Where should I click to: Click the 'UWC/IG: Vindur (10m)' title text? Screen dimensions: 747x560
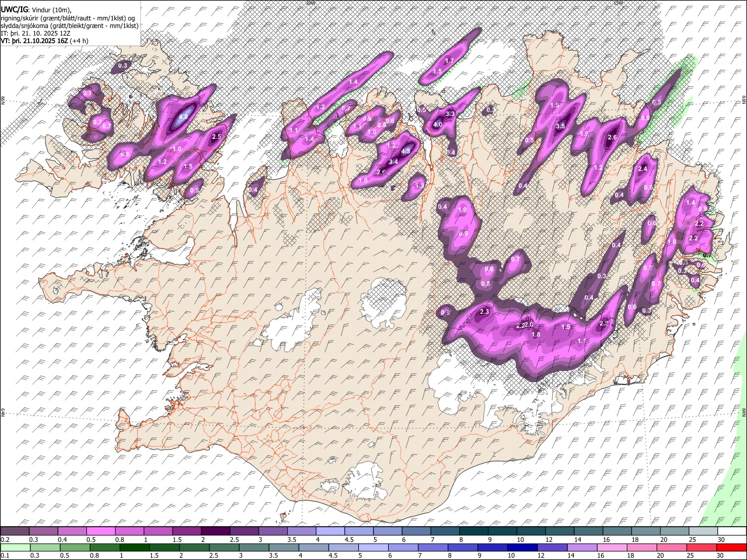(x=36, y=9)
